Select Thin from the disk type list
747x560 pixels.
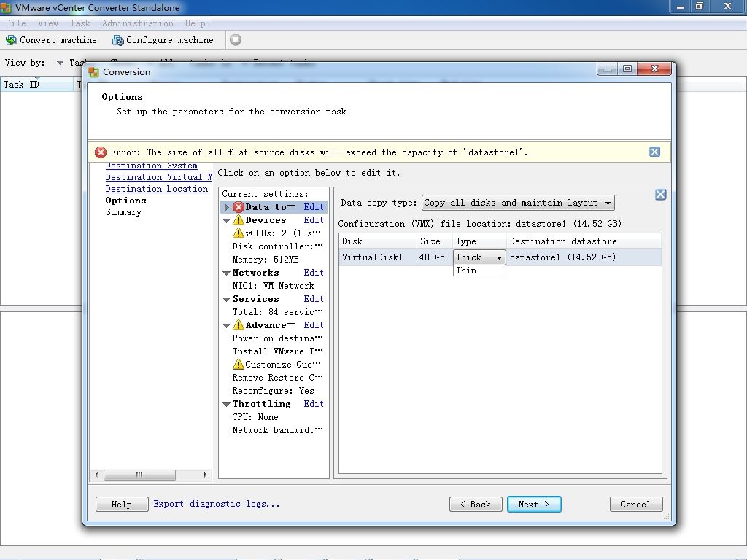(x=479, y=271)
